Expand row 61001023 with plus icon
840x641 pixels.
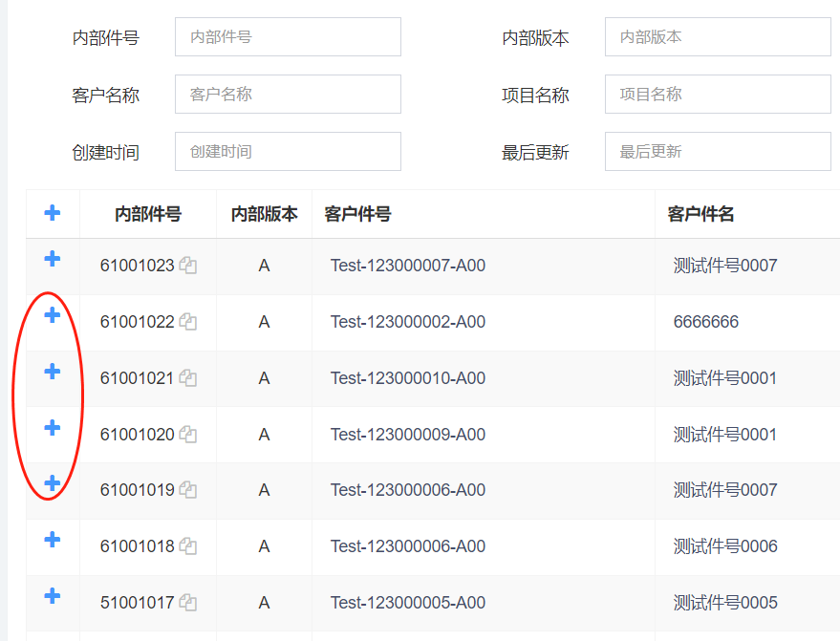pos(53,259)
